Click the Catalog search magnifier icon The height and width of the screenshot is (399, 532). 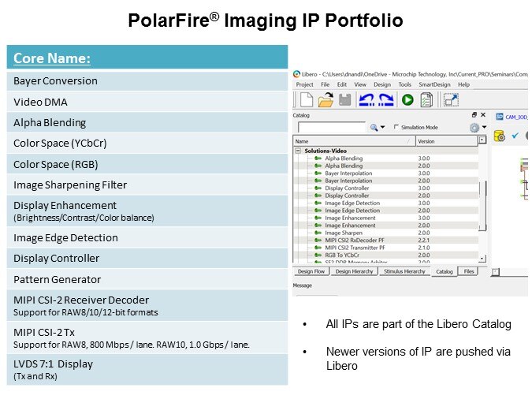point(374,127)
